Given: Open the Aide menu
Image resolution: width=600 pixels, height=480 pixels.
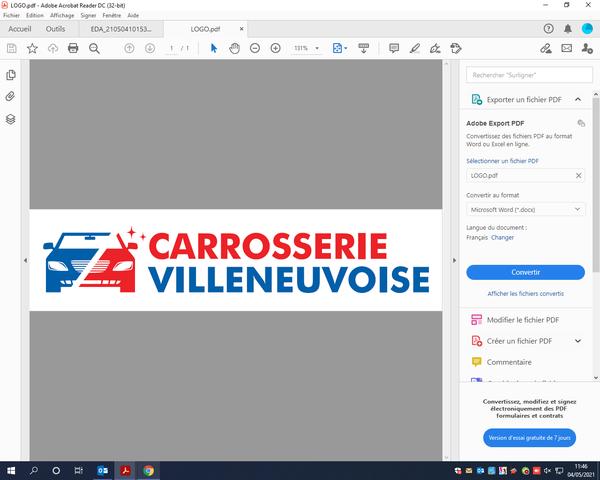Looking at the screenshot, I should (133, 15).
